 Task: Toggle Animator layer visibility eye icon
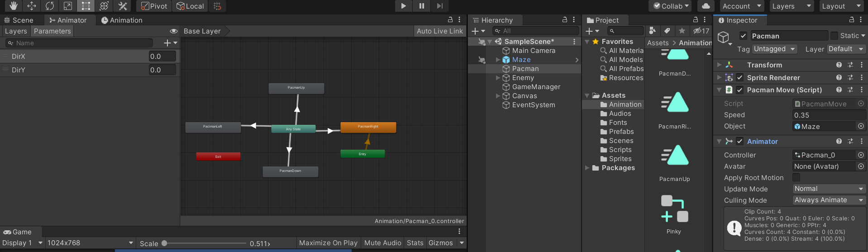coord(173,31)
